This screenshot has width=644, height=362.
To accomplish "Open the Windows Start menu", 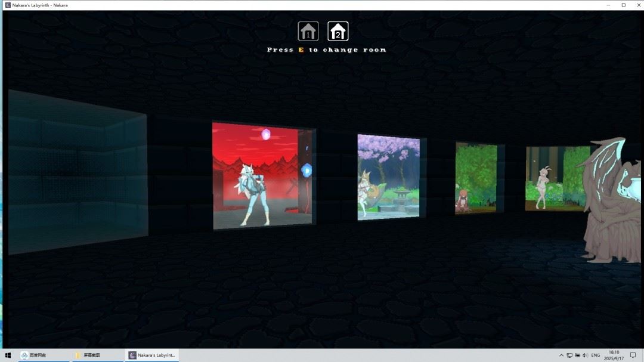I will click(8, 355).
